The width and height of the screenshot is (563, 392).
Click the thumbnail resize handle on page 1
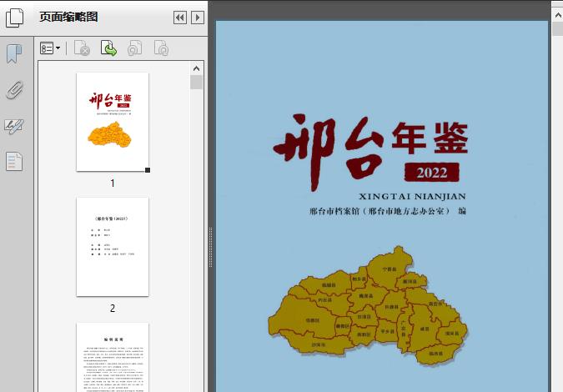coord(148,170)
